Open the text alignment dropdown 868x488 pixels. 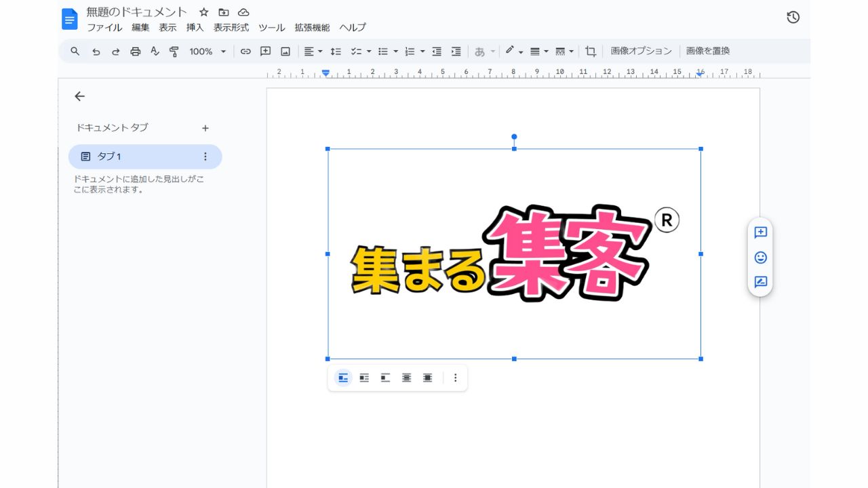[313, 52]
